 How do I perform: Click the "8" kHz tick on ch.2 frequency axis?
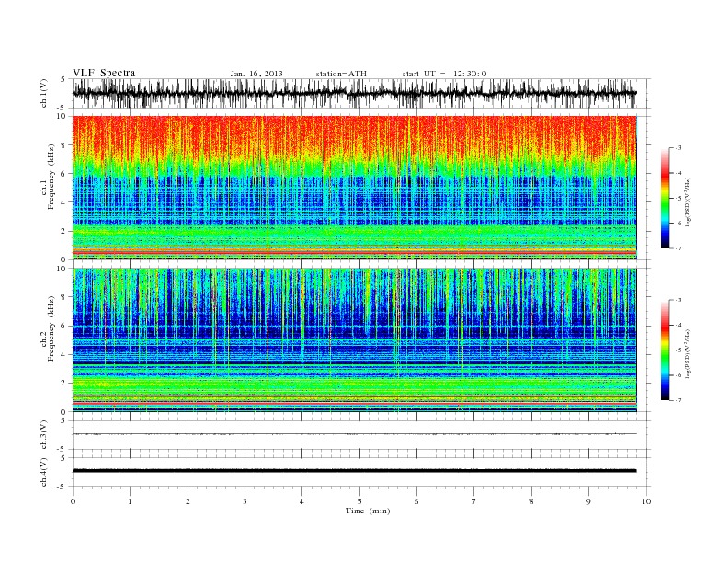pyautogui.click(x=63, y=297)
